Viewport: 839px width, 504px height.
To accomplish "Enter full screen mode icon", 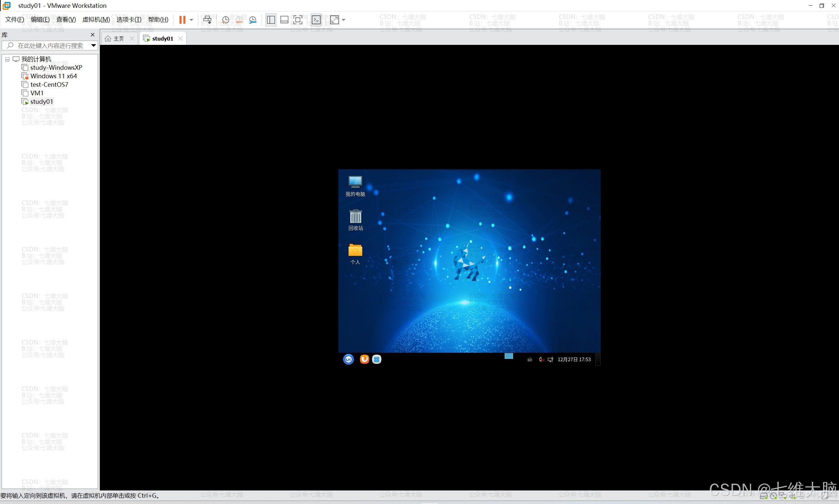I will 298,20.
